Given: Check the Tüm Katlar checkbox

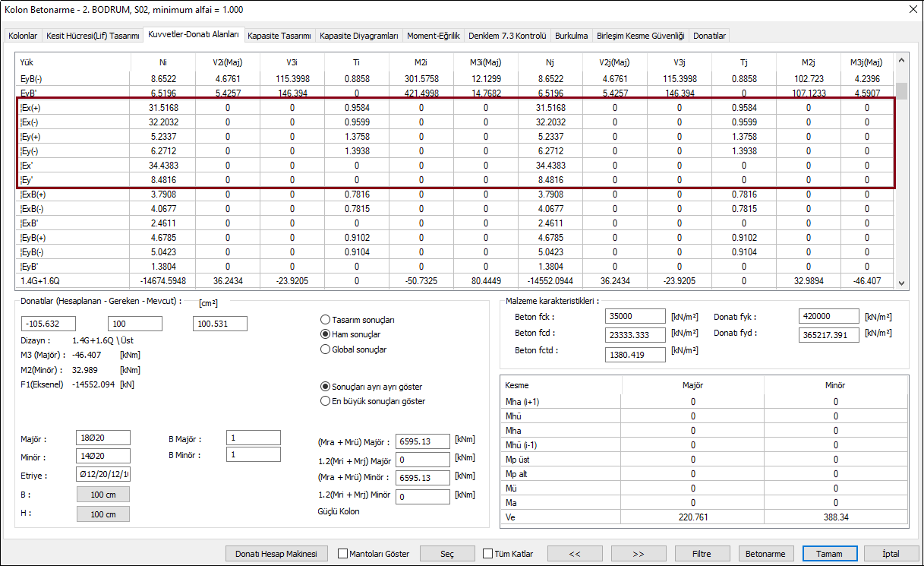Looking at the screenshot, I should [x=488, y=554].
